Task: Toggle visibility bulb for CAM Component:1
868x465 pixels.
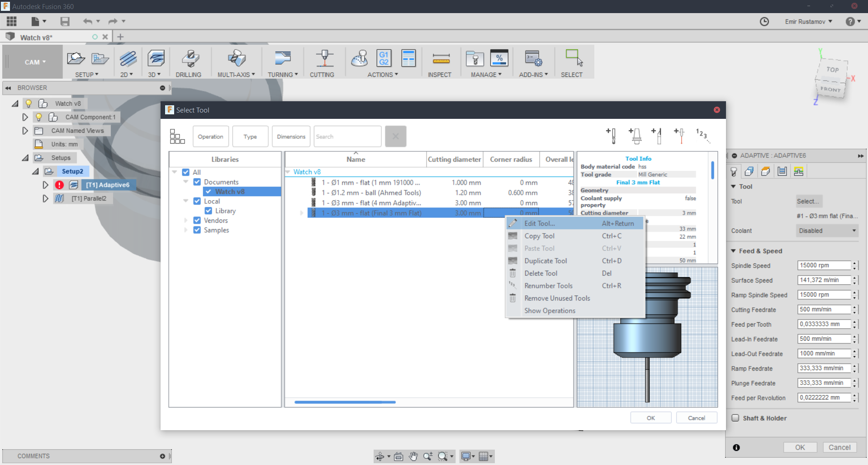Action: click(39, 117)
